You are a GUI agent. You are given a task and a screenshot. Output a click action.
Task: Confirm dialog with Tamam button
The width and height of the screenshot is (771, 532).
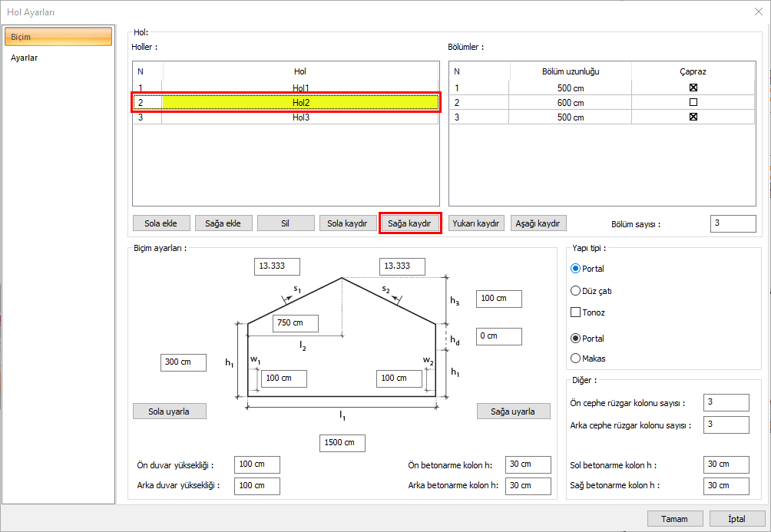point(675,518)
